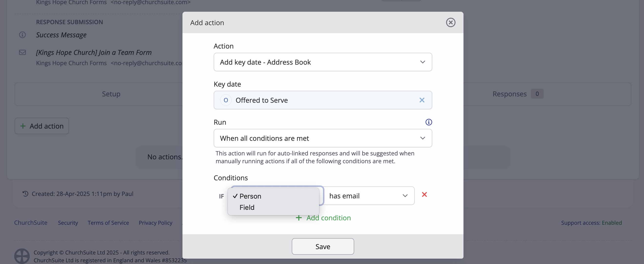The image size is (644, 264).
Task: Click the ChurchSuite footer logo
Action: click(x=22, y=256)
